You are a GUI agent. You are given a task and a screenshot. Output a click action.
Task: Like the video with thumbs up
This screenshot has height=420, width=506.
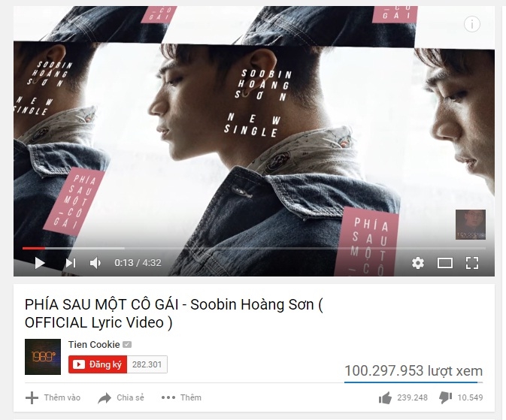tap(403, 397)
